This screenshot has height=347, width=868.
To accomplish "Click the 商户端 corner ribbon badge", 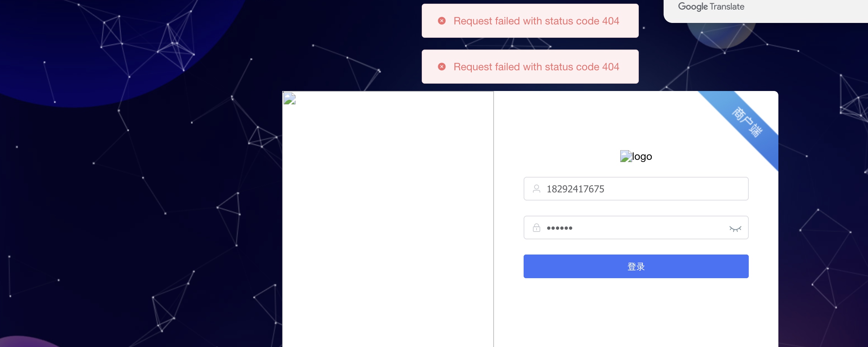I will click(747, 122).
